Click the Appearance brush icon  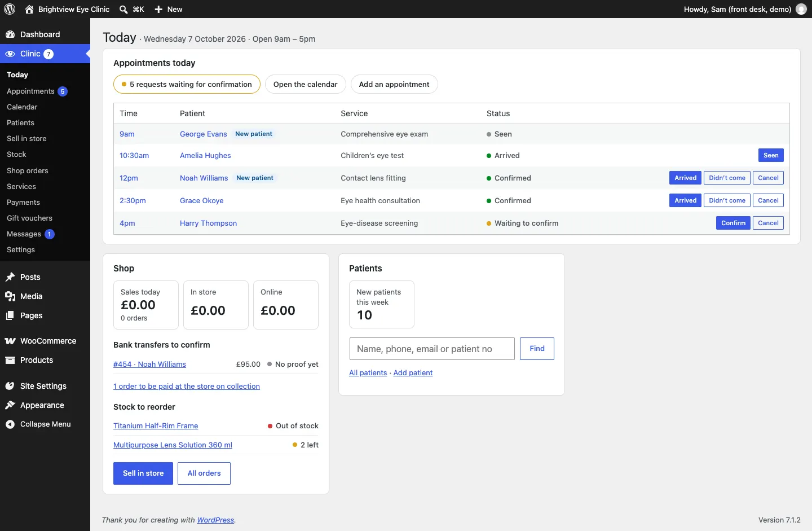click(x=10, y=405)
